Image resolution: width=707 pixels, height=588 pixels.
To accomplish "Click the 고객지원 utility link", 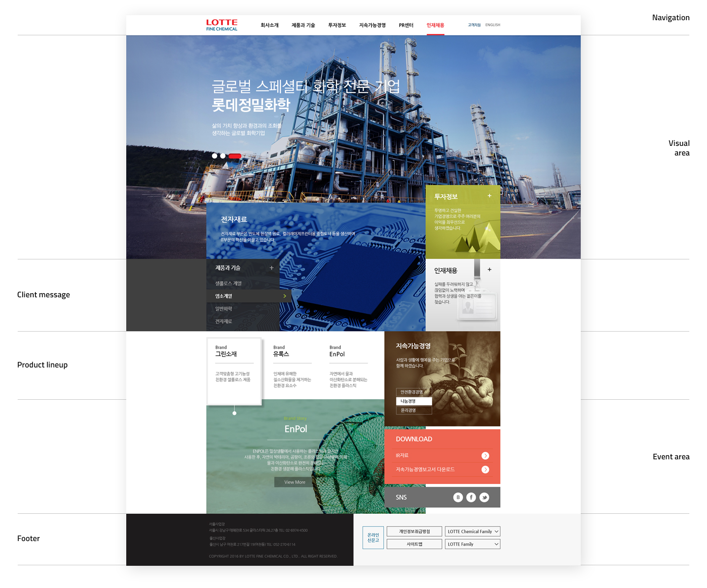I will coord(474,25).
